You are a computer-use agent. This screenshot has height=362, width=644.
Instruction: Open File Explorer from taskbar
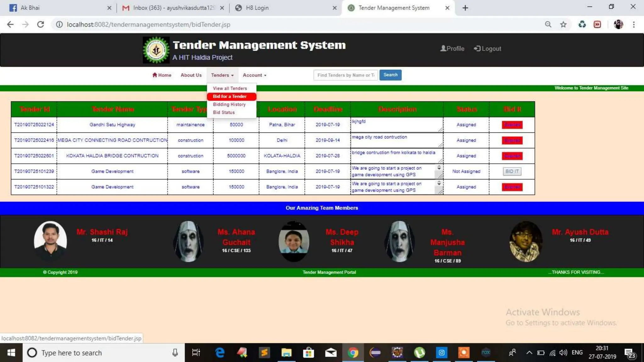(x=286, y=353)
